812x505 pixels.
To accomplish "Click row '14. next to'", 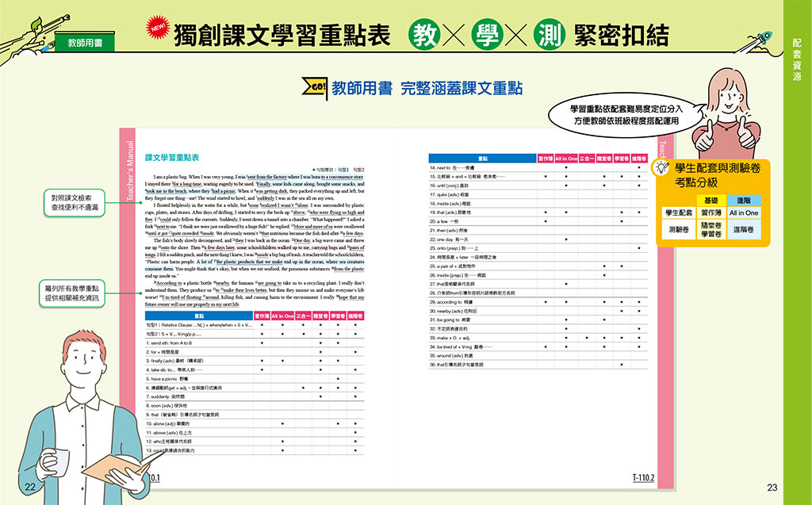I will [x=538, y=168].
